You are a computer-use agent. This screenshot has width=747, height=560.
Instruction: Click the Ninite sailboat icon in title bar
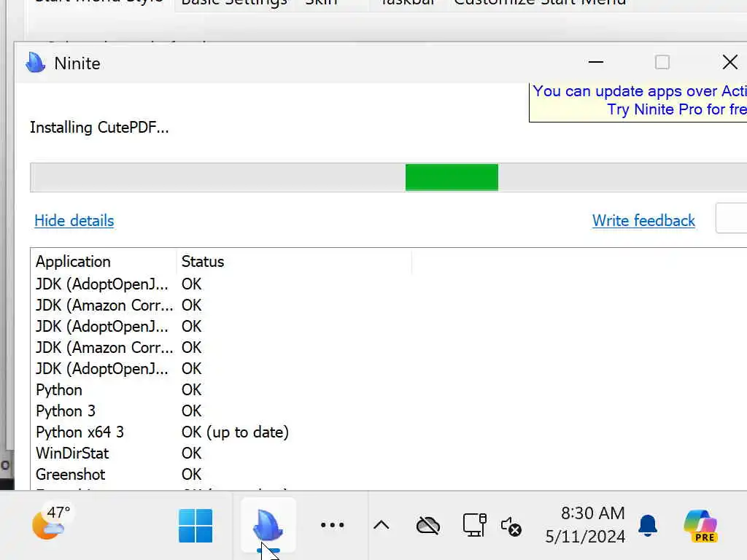tap(35, 63)
